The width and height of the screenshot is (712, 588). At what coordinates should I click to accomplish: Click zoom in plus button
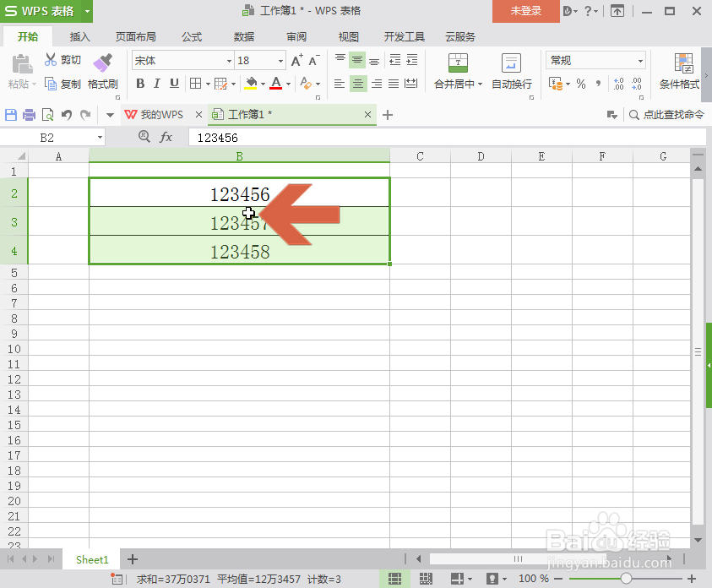tap(692, 579)
